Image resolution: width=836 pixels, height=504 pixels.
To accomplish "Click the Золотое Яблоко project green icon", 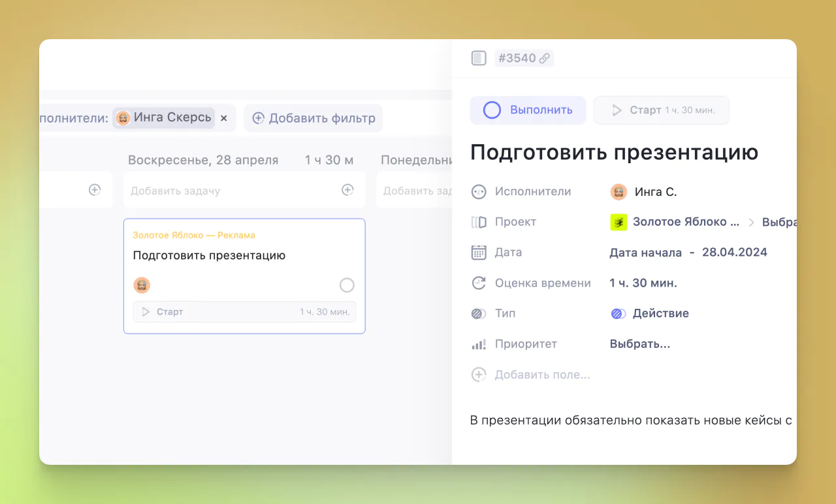I will (618, 222).
